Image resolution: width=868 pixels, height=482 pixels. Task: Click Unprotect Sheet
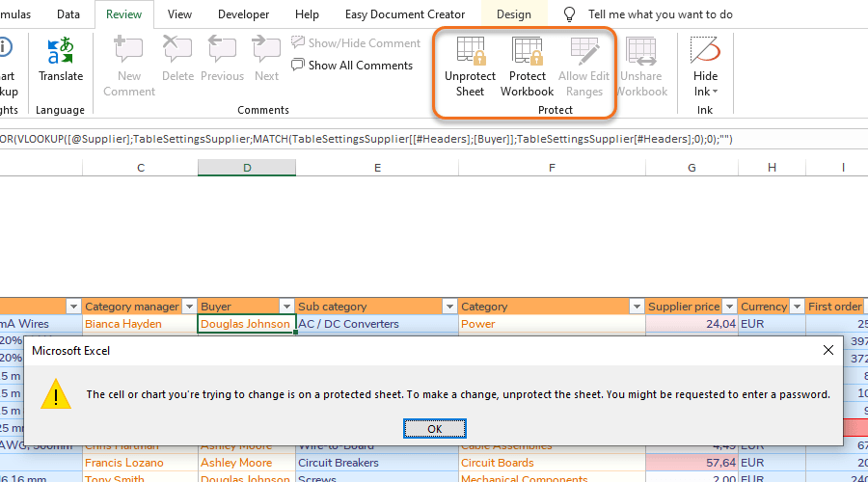coord(470,67)
